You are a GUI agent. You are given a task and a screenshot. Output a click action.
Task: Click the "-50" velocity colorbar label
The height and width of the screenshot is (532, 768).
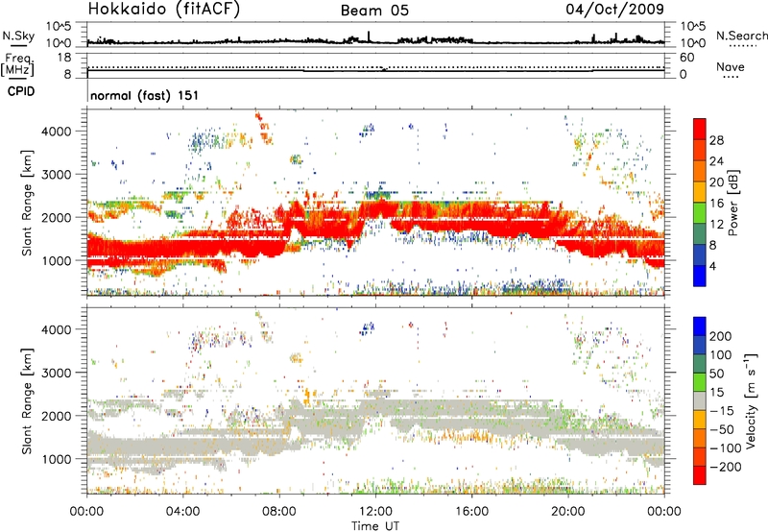point(722,429)
